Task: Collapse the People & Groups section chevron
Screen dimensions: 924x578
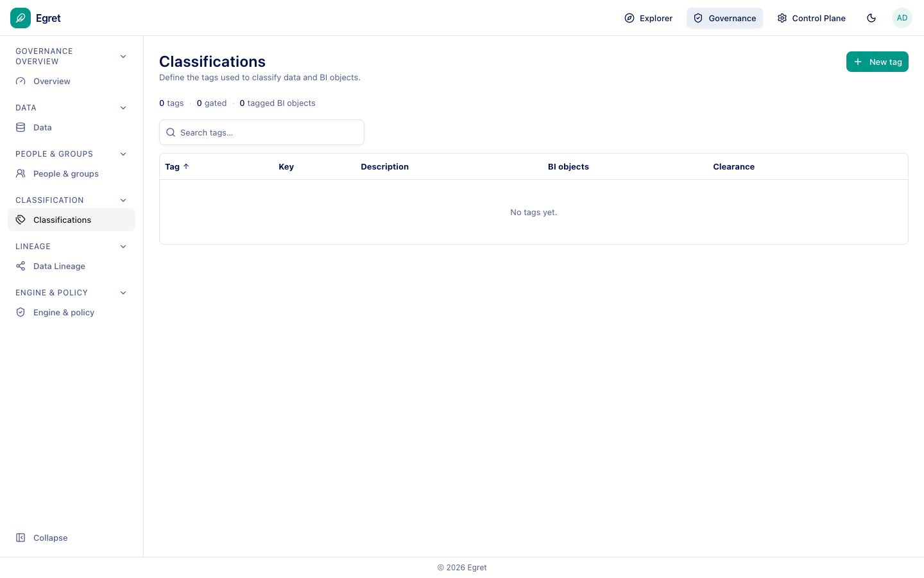Action: [123, 154]
